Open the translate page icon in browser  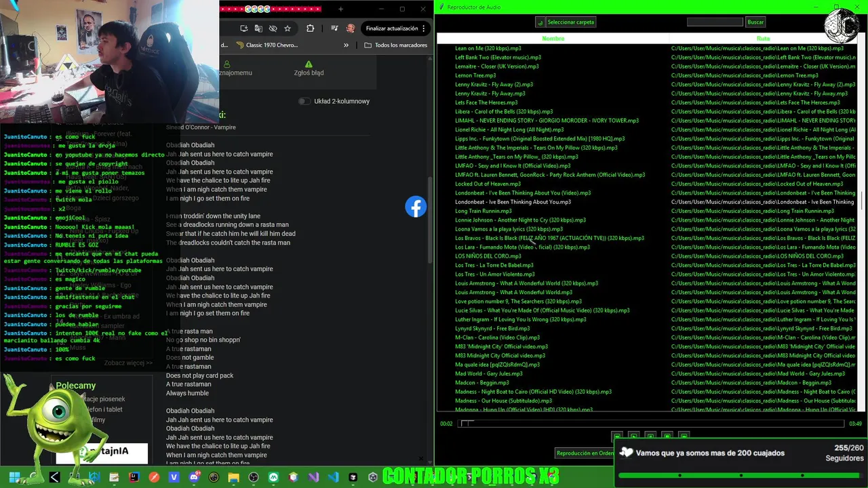258,28
